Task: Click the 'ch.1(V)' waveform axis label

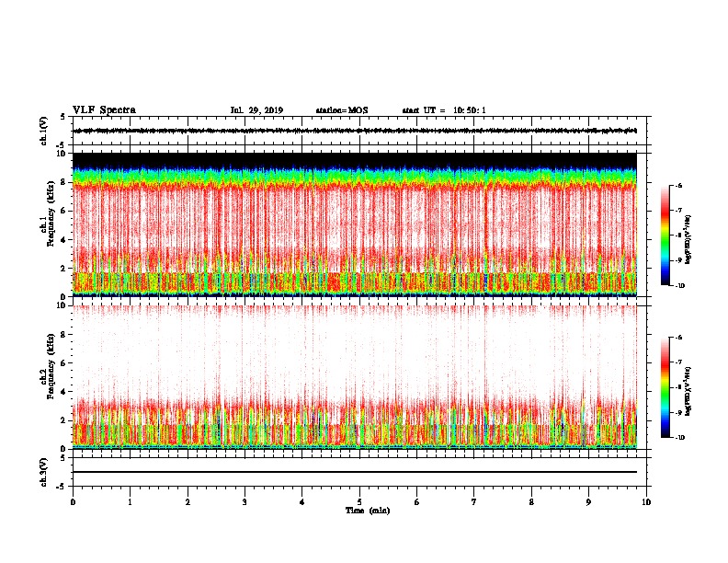Action: [43, 131]
